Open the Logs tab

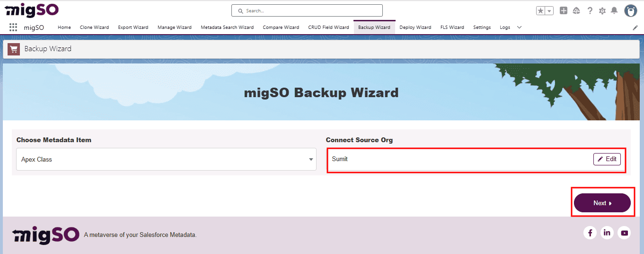[505, 27]
